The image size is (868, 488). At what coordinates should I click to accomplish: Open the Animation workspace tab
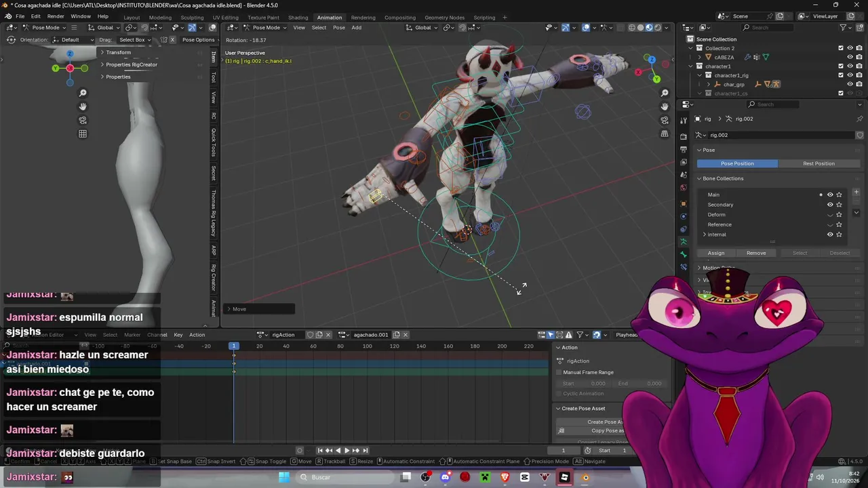tap(330, 17)
